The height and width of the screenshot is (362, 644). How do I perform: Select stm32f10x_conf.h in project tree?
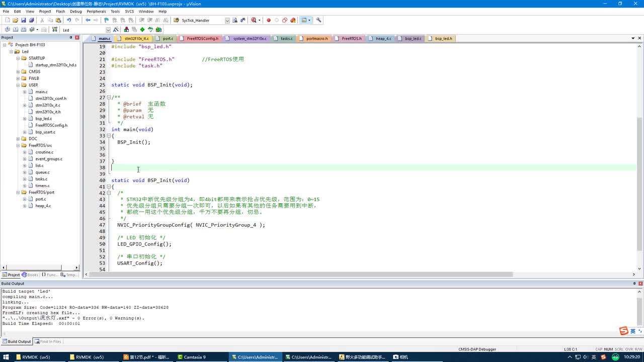point(50,99)
